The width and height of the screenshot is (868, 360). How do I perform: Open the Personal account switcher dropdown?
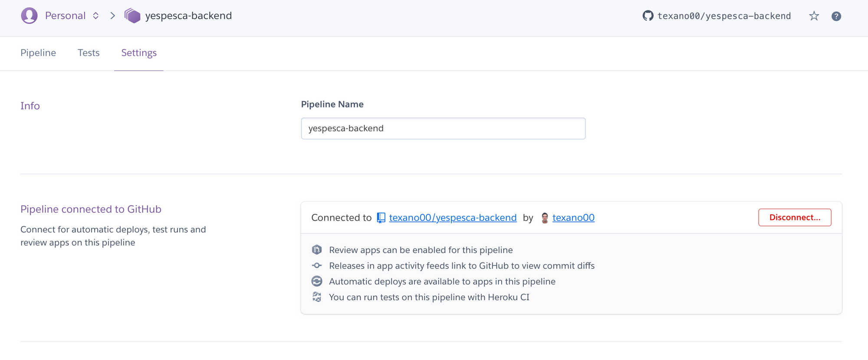tap(95, 16)
